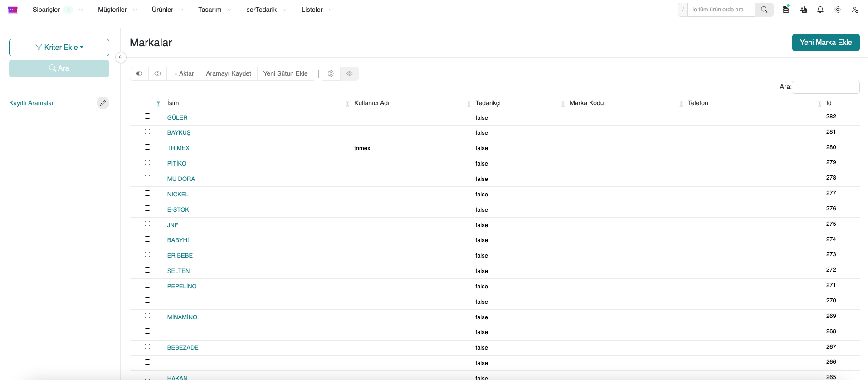
Task: Click the Siparişler badge showing 1
Action: coord(68,10)
